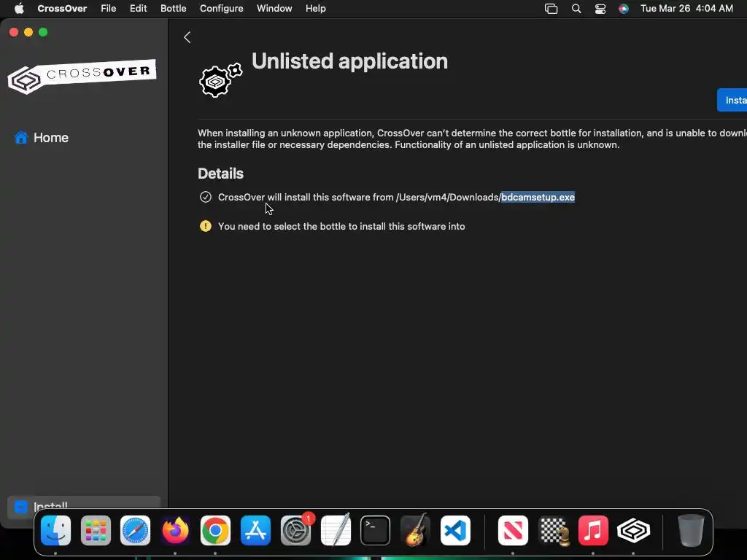The height and width of the screenshot is (560, 747).
Task: Open the Bottle menu
Action: (x=174, y=9)
